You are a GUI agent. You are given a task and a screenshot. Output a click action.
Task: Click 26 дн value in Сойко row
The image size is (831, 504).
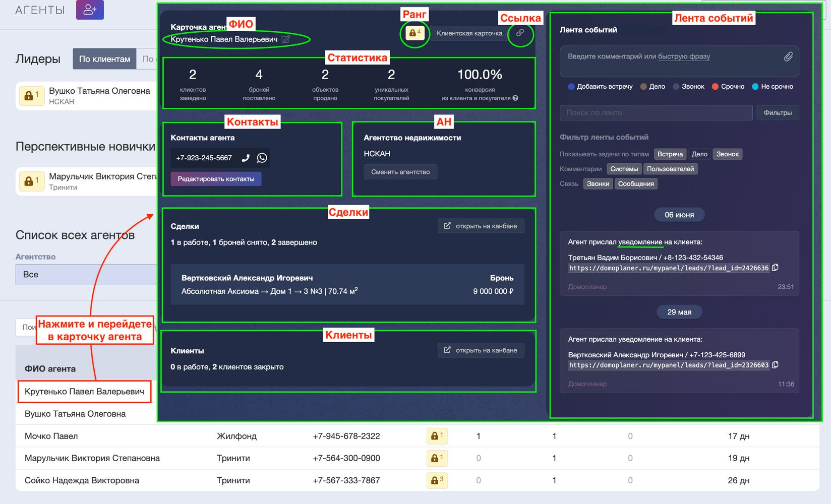tap(739, 480)
